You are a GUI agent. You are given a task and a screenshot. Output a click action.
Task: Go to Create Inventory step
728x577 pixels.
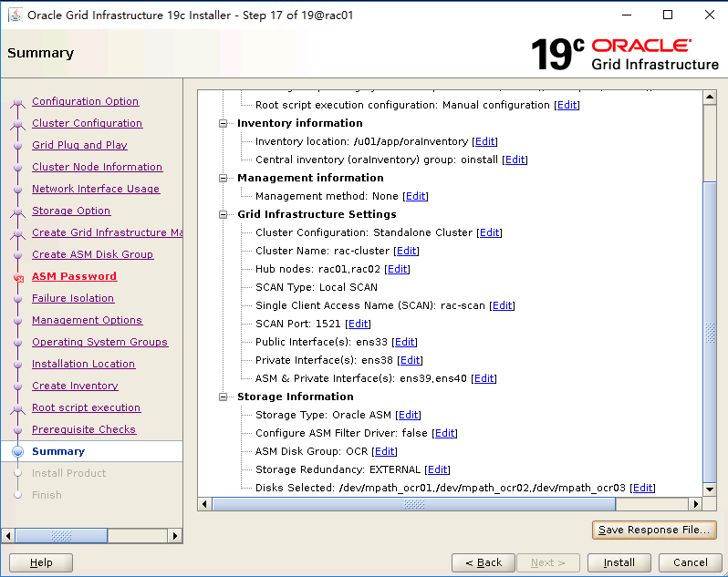coord(75,386)
